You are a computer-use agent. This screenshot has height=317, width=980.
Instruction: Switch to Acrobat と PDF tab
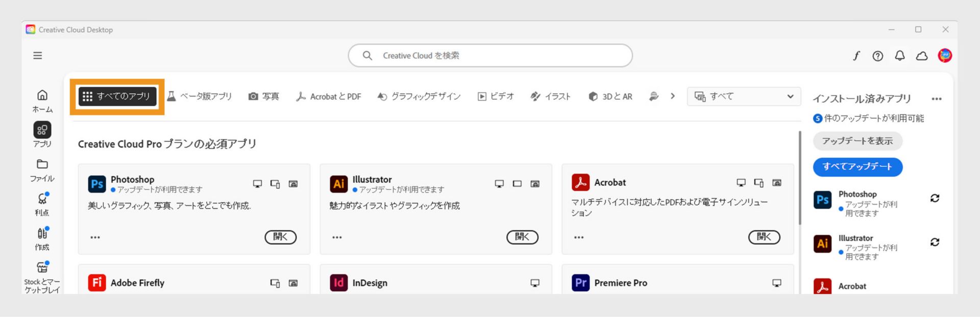pos(329,96)
